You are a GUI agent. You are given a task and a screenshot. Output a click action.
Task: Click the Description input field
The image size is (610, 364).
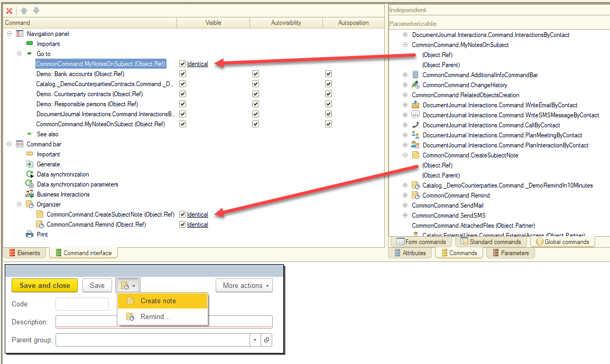pos(164,322)
